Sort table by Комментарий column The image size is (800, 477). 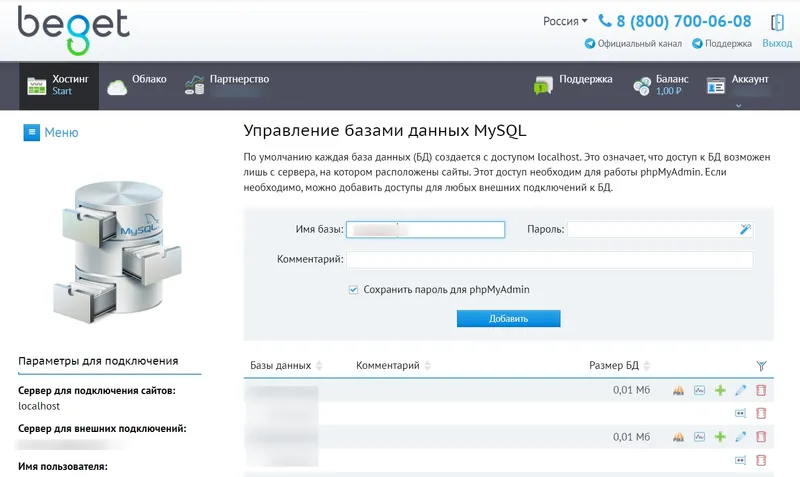(393, 366)
